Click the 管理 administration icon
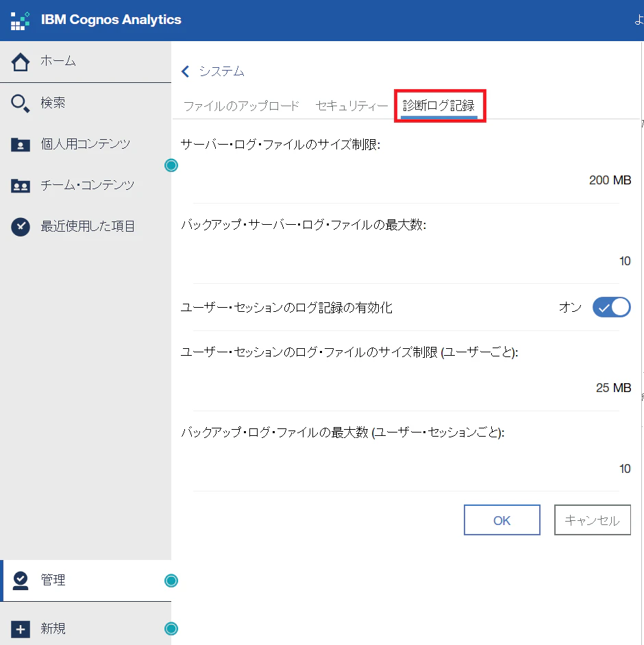Screen dimensions: 644x645 pos(20,581)
